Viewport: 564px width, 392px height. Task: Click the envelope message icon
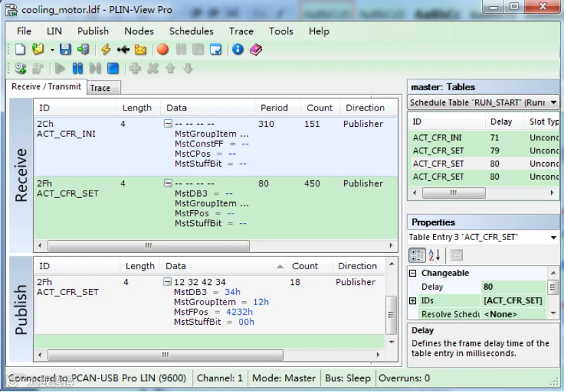click(x=140, y=50)
